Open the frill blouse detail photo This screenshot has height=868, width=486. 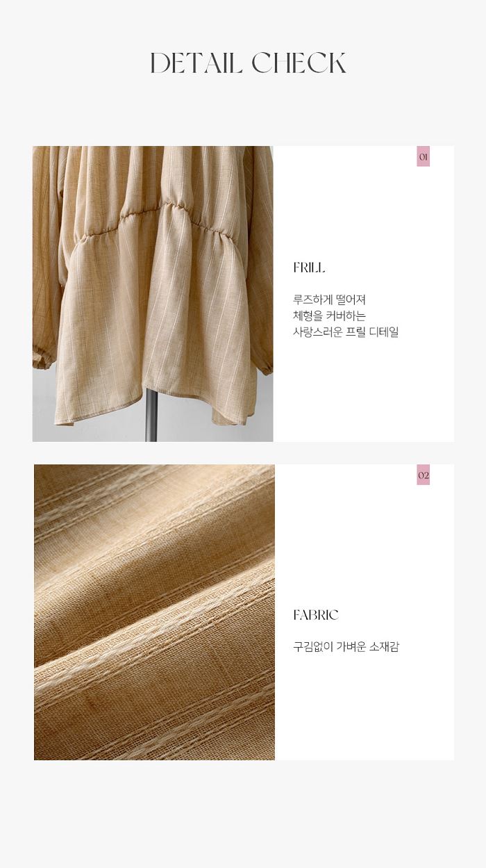click(x=153, y=294)
